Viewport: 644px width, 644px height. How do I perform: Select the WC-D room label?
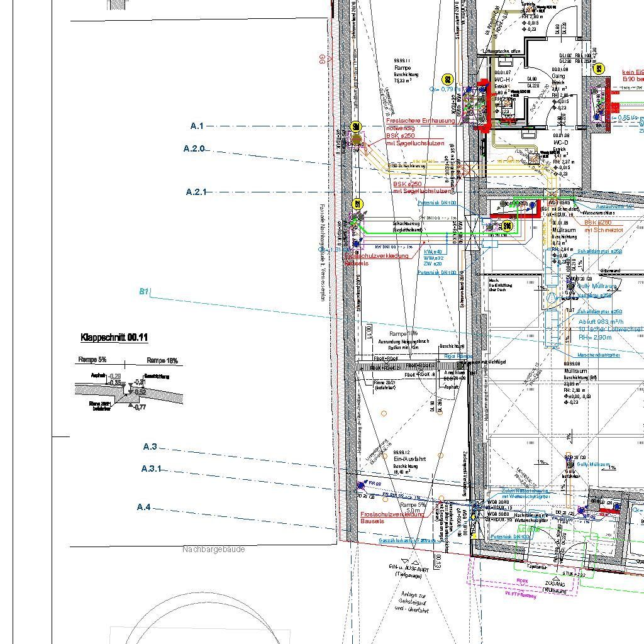560,143
